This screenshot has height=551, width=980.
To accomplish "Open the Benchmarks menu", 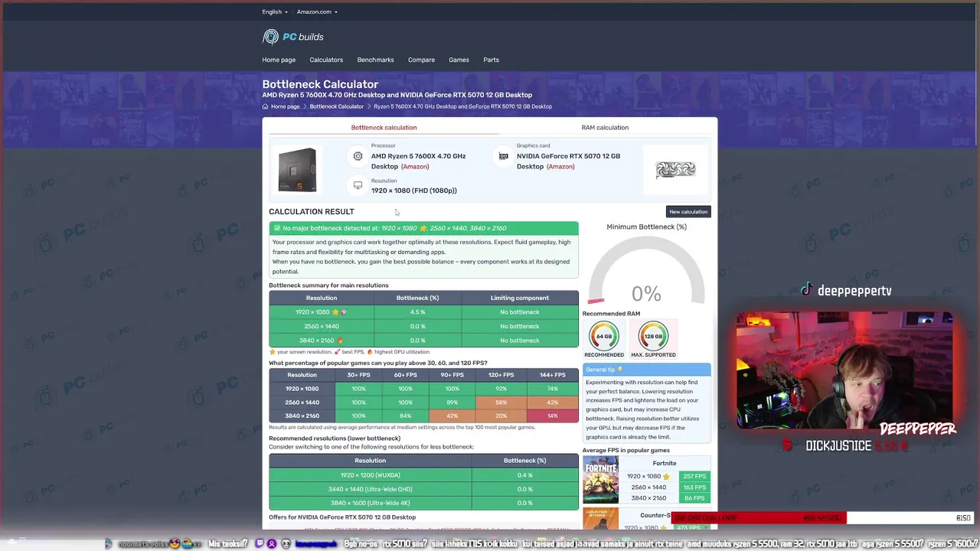I will 375,60.
